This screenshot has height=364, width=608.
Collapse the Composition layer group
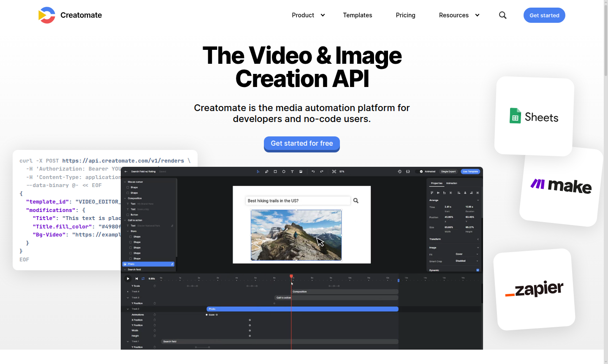(125, 198)
